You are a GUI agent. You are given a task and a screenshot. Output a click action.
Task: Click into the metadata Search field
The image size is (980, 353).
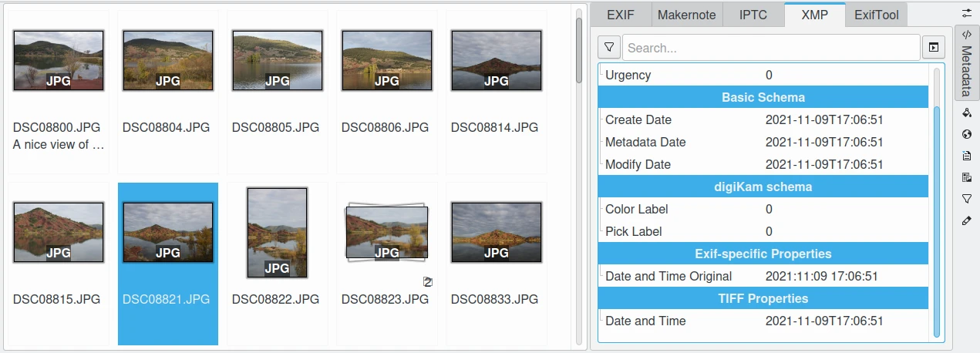[x=771, y=48]
